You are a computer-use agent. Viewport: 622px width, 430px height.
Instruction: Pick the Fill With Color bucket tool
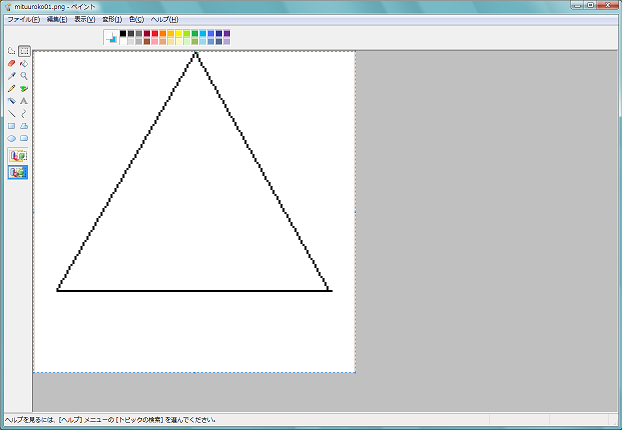pyautogui.click(x=24, y=63)
